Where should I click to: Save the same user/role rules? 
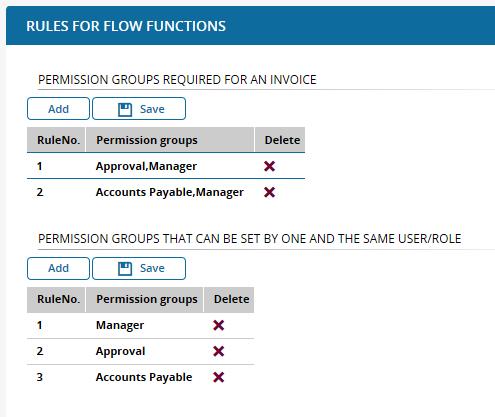coord(139,268)
